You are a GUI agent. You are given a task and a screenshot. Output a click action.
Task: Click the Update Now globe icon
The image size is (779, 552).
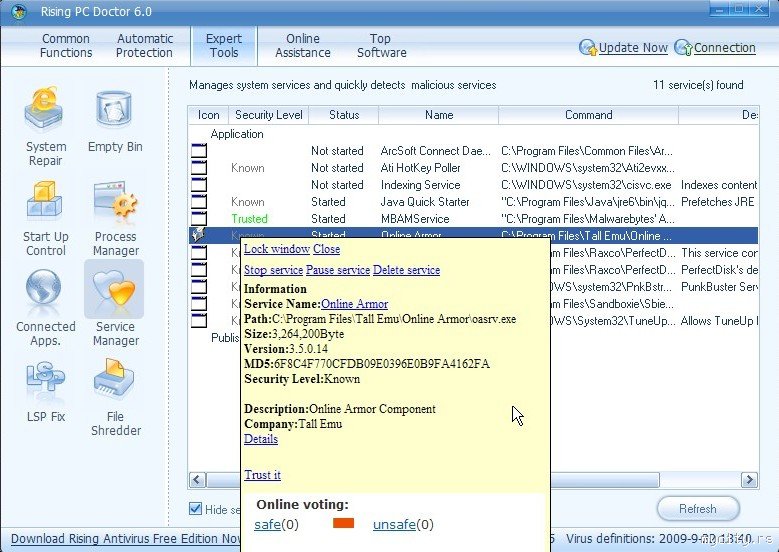pos(588,48)
